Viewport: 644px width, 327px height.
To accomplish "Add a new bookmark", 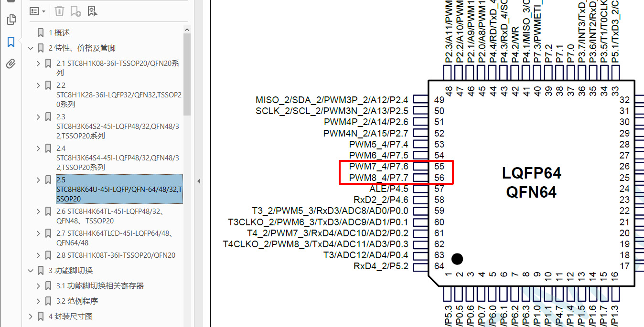I will click(75, 11).
